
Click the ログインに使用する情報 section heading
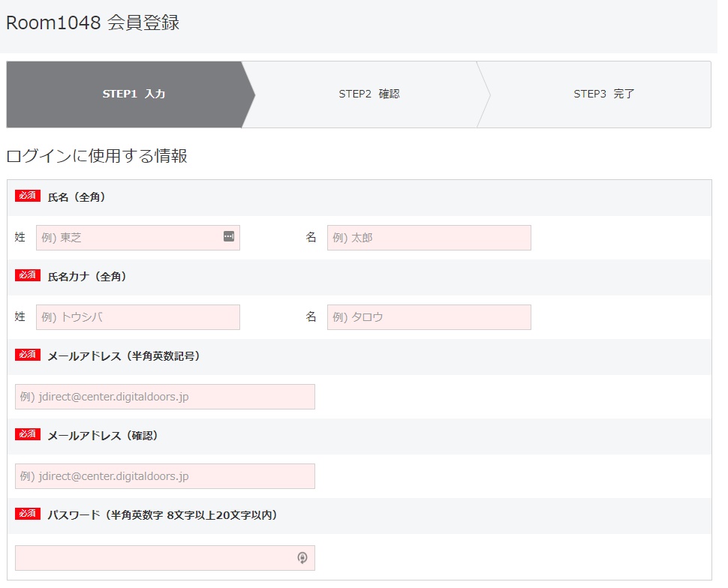click(x=97, y=156)
